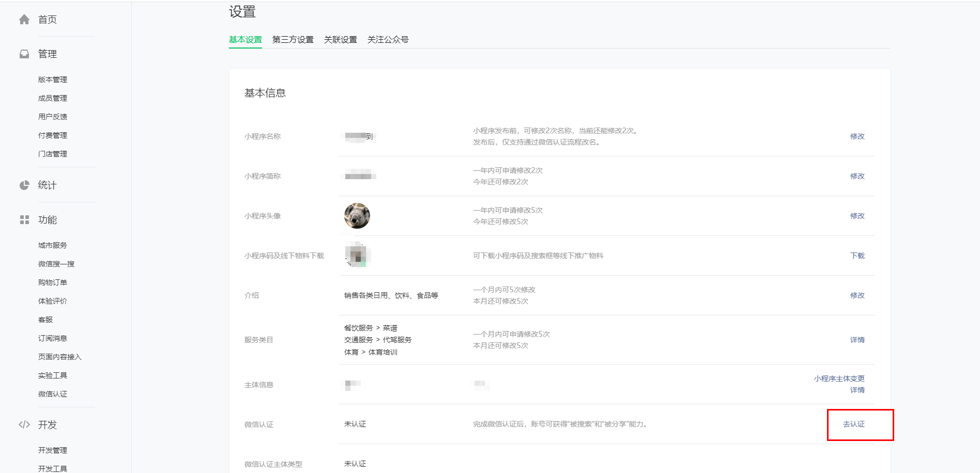This screenshot has width=980, height=473.
Task: Click the 功能 grid icon
Action: click(24, 220)
